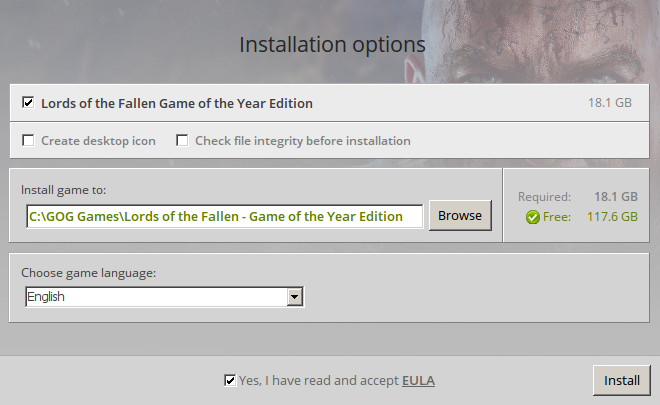Click the Browse button
Viewport: 660px width, 405px height.
[460, 216]
